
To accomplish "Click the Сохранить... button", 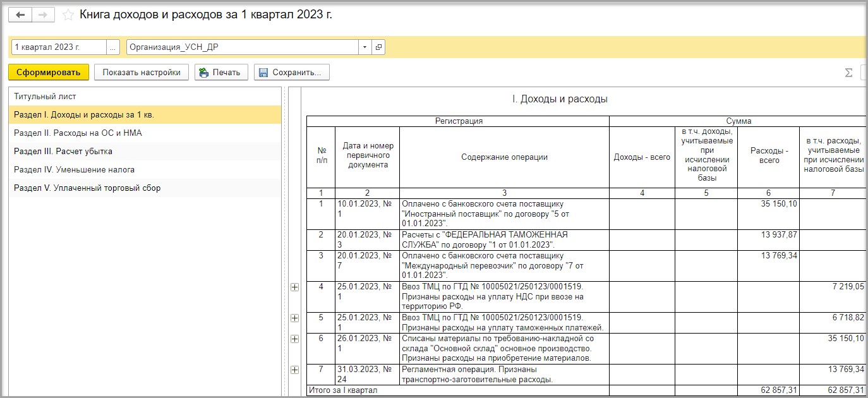I will pyautogui.click(x=291, y=73).
